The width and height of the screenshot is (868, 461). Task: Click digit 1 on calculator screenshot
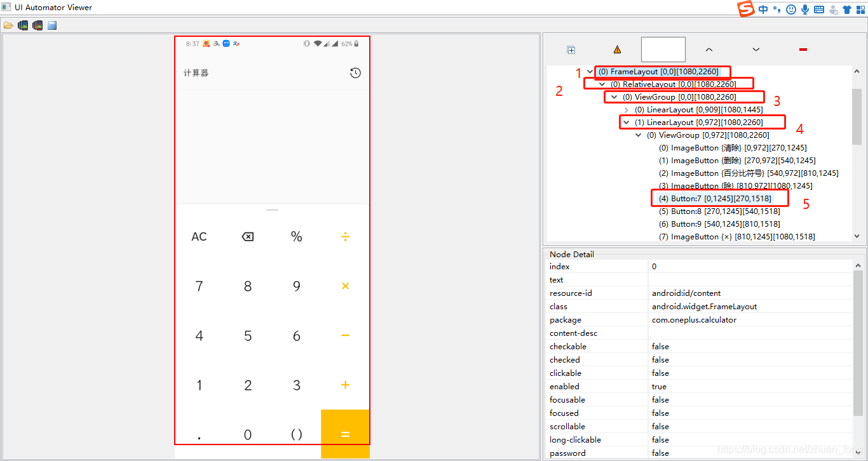[x=199, y=385]
